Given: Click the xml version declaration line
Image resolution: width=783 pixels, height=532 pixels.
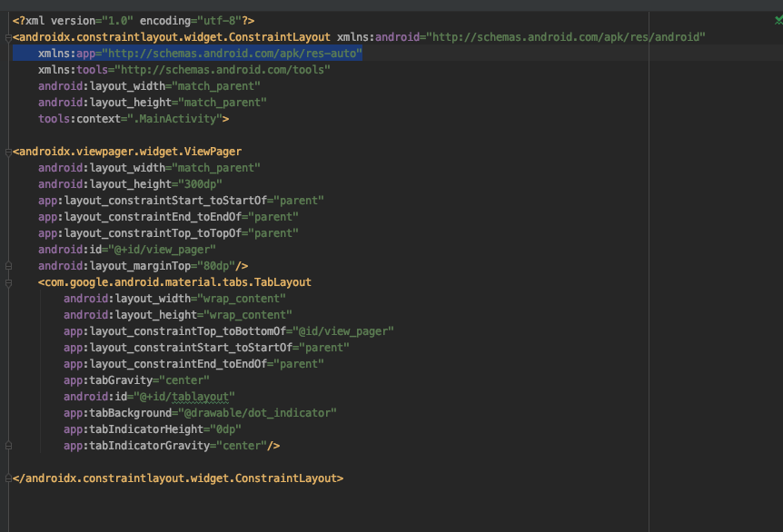Looking at the screenshot, I should pyautogui.click(x=134, y=21).
